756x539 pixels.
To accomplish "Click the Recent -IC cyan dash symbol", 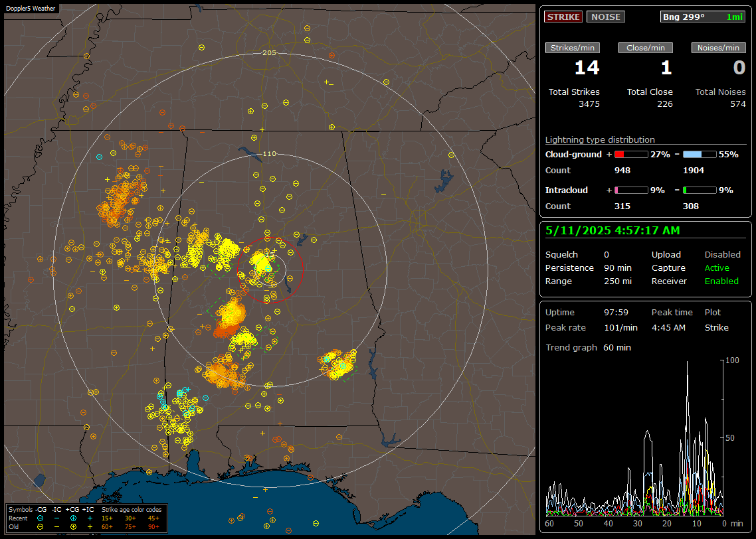I will [57, 518].
